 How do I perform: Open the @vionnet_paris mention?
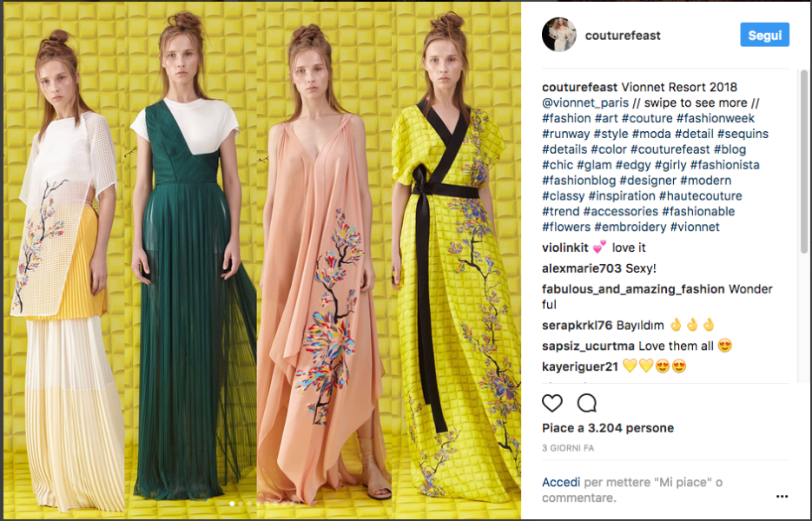[585, 102]
